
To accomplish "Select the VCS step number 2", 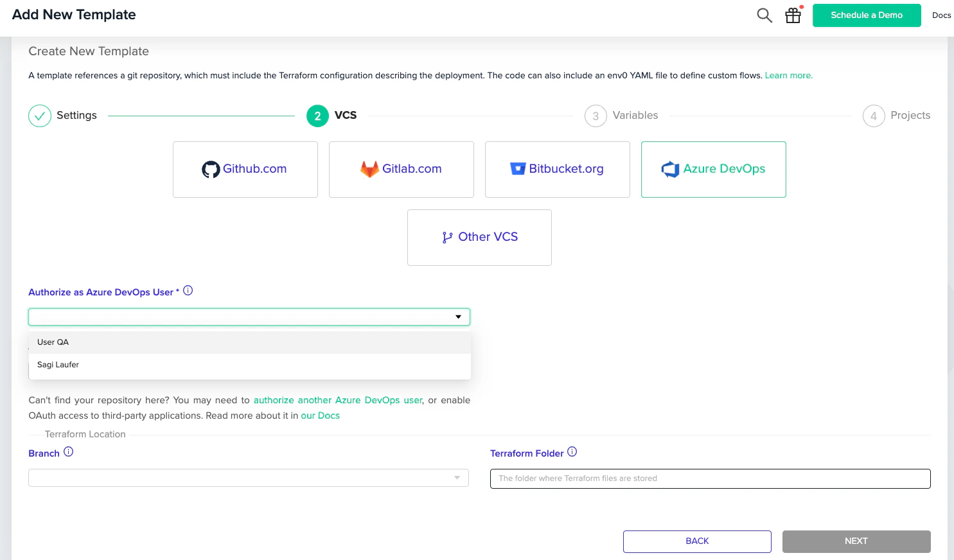I will [x=317, y=116].
